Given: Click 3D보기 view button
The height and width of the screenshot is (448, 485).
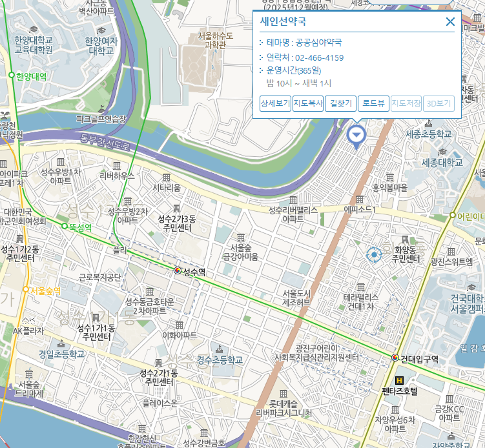Looking at the screenshot, I should click(439, 103).
